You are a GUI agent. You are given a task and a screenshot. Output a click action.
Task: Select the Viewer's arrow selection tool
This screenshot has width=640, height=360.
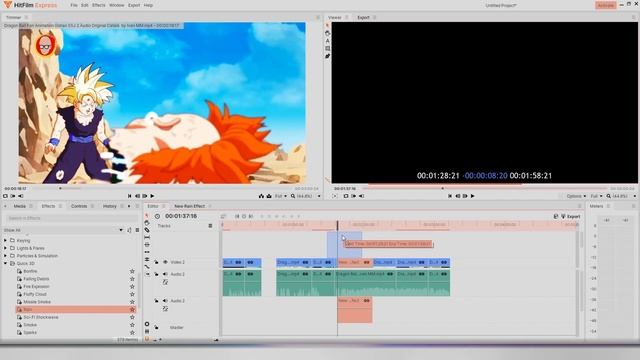[327, 26]
